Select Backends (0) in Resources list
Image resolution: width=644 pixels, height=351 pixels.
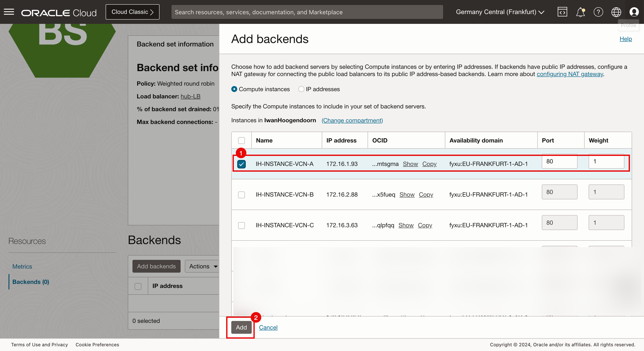click(31, 282)
